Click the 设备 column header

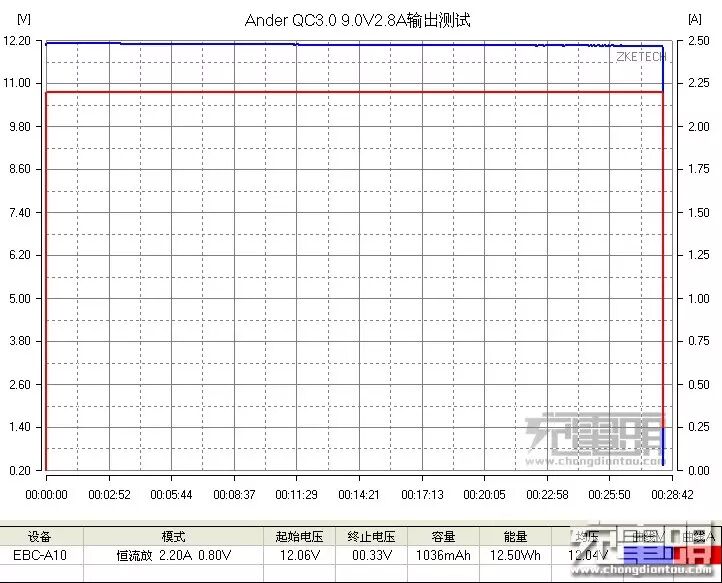coord(40,536)
